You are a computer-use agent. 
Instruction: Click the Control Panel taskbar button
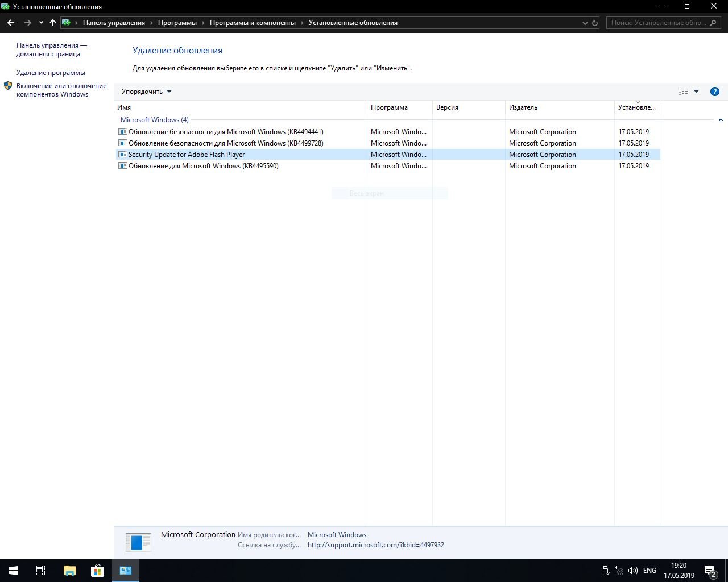[125, 571]
